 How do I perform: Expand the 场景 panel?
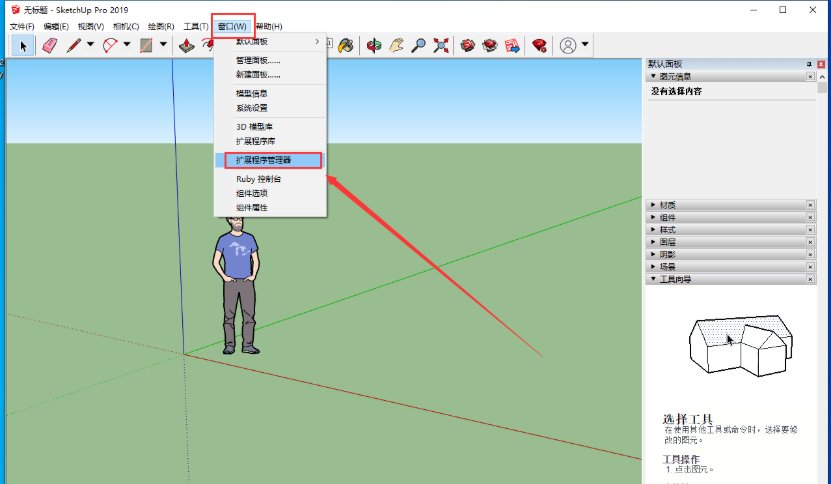[x=653, y=267]
